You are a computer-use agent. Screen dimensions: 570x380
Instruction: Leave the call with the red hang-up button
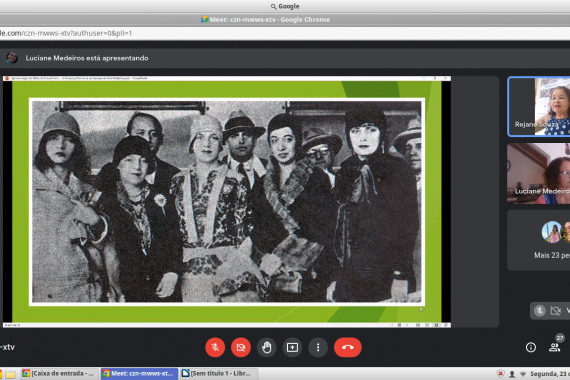click(x=348, y=347)
